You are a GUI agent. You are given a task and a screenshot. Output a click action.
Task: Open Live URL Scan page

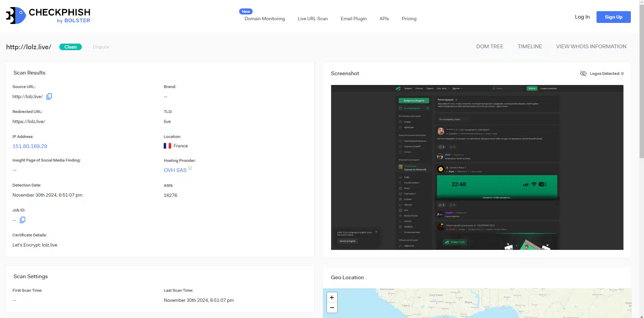tap(313, 19)
